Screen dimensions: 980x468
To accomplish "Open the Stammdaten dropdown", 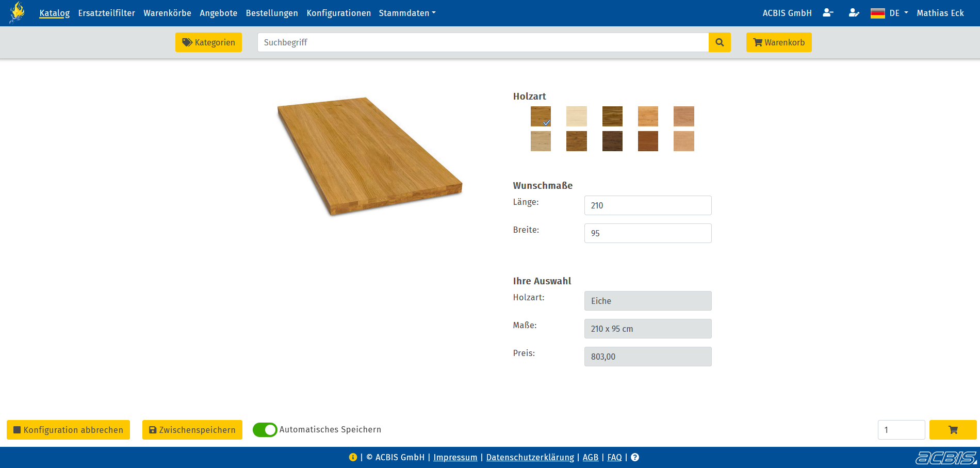I will (407, 13).
